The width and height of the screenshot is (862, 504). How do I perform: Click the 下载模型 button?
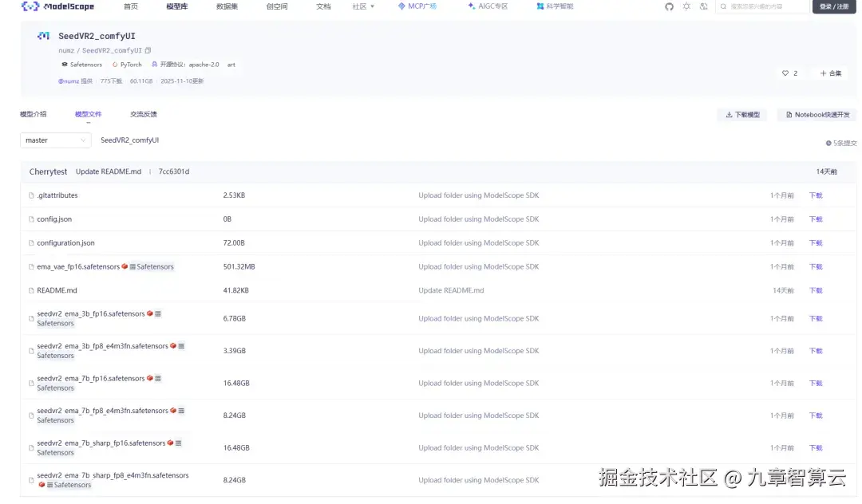[742, 115]
